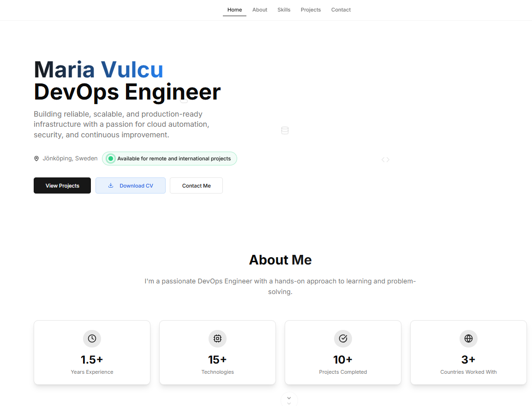The height and width of the screenshot is (406, 532).
Task: Click the available for remote projects badge
Action: coord(169,158)
